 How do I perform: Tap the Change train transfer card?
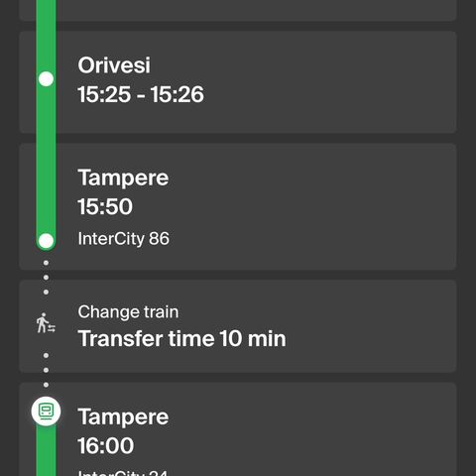click(238, 326)
